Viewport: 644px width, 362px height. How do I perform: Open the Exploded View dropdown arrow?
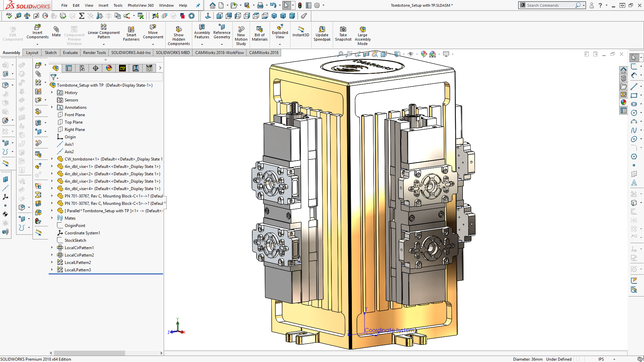point(280,44)
